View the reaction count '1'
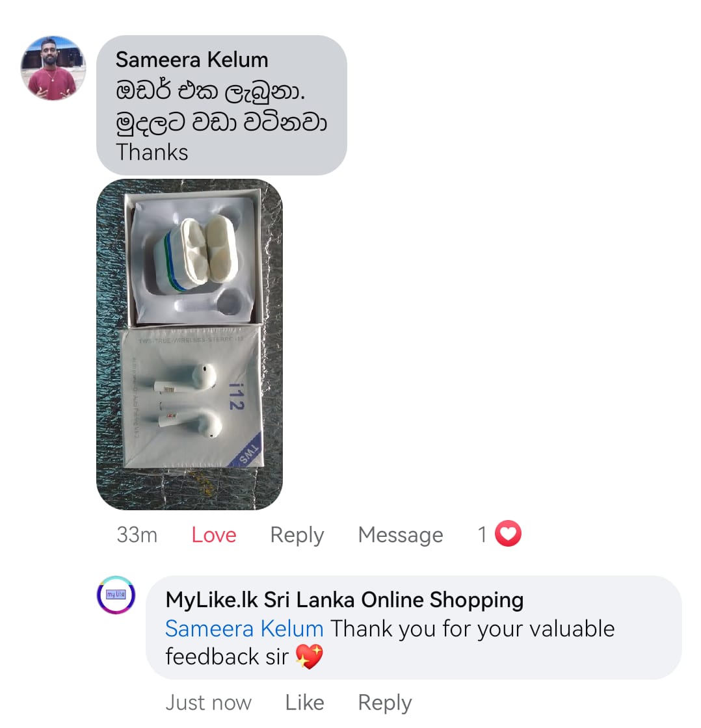Screen dimensions: 701x728 click(x=483, y=534)
